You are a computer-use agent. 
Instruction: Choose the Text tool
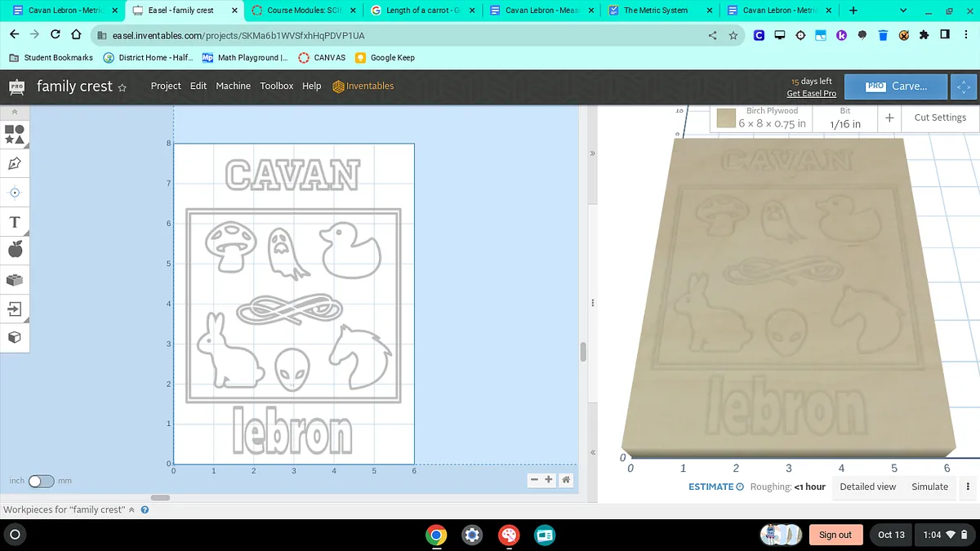(15, 222)
